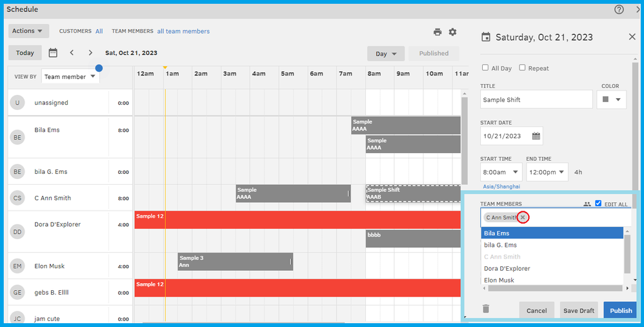Select gebs B. Ellll's red Sample 12 shift

pyautogui.click(x=297, y=288)
